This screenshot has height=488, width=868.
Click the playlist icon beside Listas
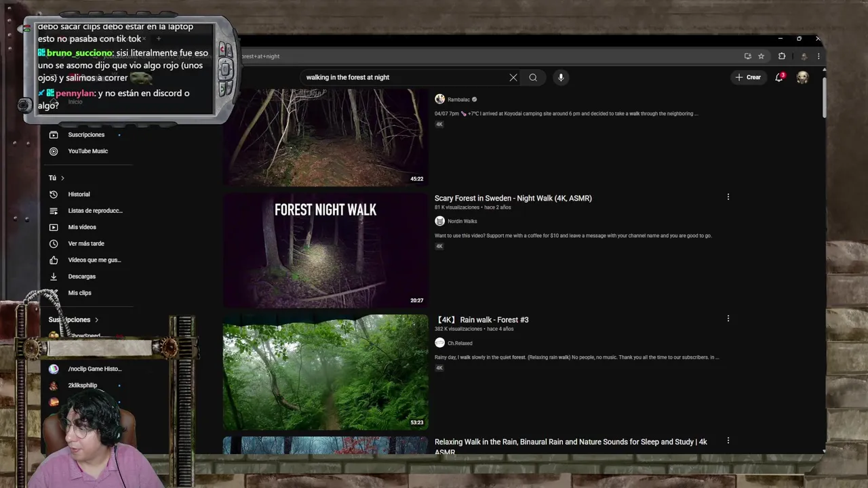54,211
